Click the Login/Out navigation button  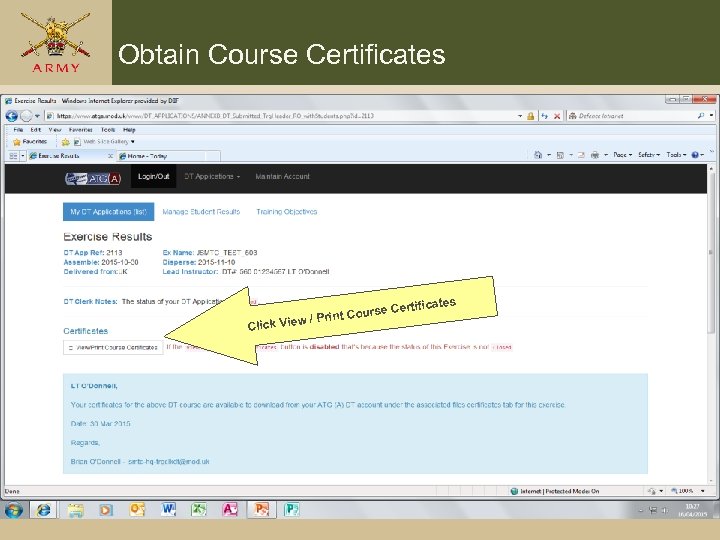(153, 176)
